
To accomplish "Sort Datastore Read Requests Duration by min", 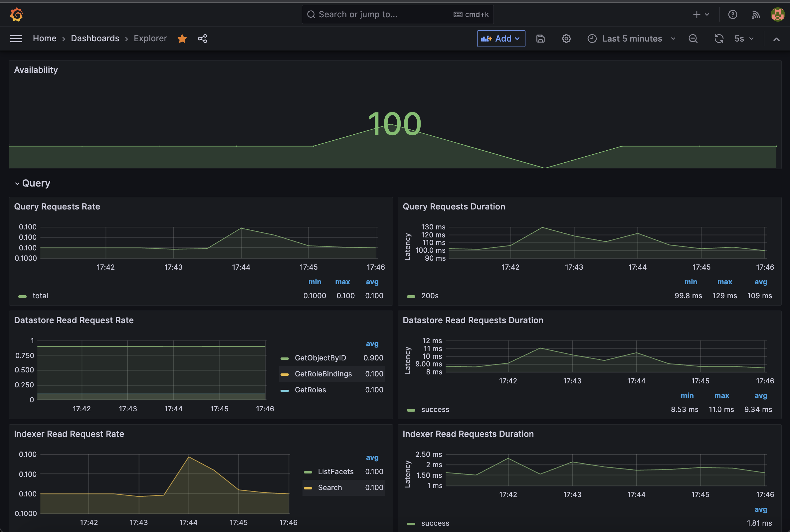I will tap(687, 396).
